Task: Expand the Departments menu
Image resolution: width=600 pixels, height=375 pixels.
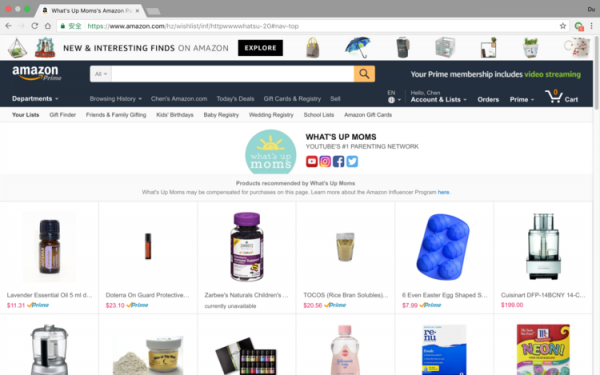Action: [x=35, y=99]
